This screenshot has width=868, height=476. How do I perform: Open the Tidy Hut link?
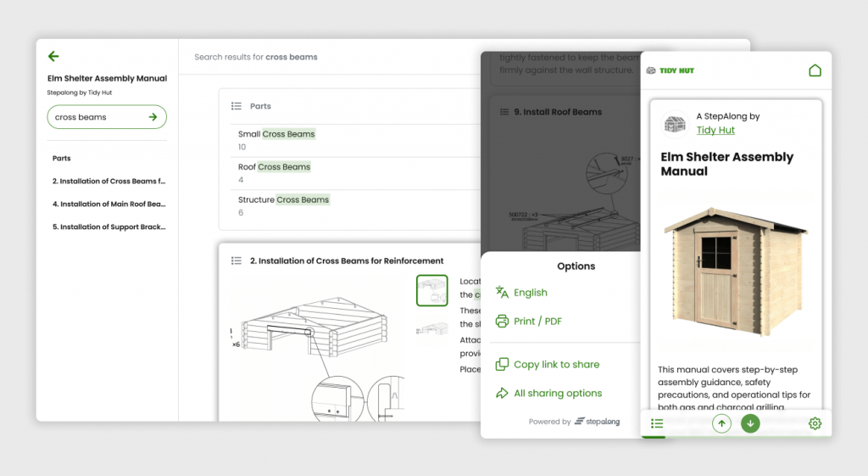[715, 130]
